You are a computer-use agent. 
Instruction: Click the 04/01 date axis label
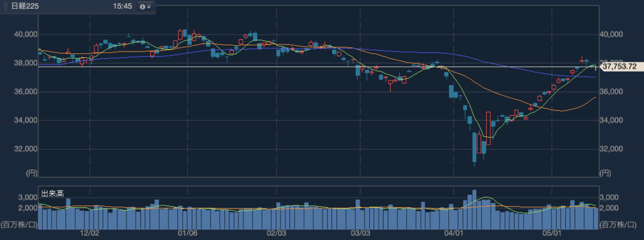coord(453,233)
